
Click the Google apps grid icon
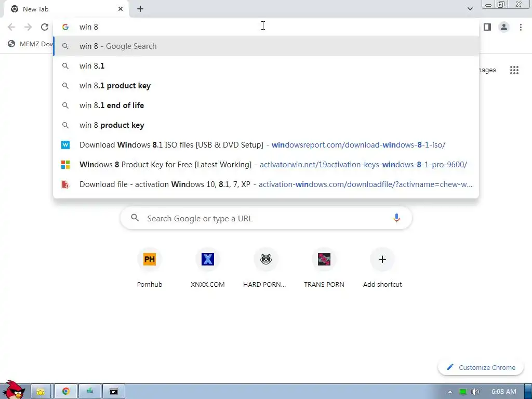[514, 70]
